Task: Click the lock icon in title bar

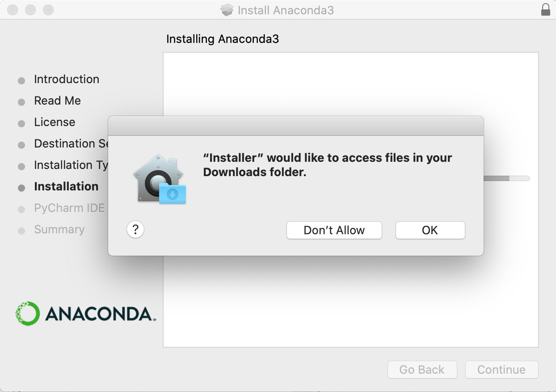Action: (x=545, y=10)
